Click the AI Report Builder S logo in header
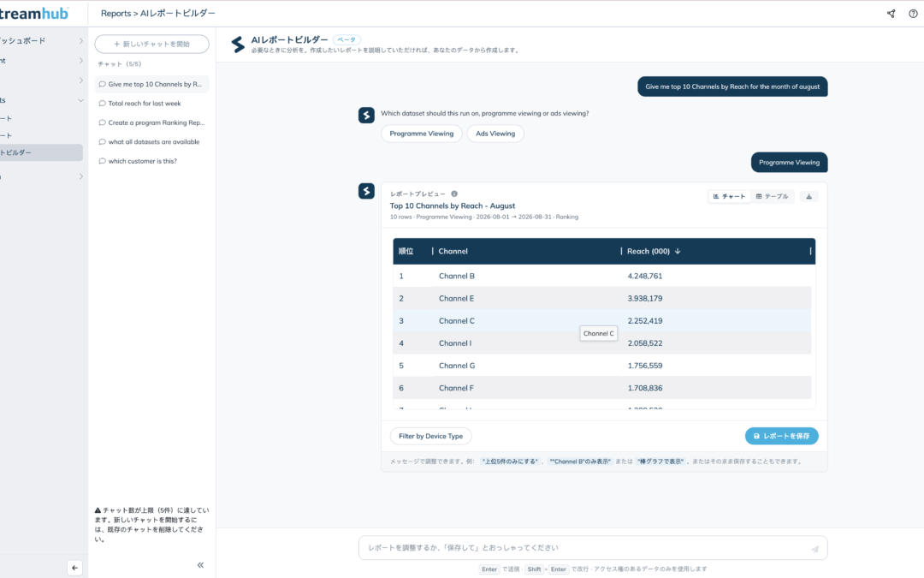This screenshot has width=924, height=578. point(238,45)
